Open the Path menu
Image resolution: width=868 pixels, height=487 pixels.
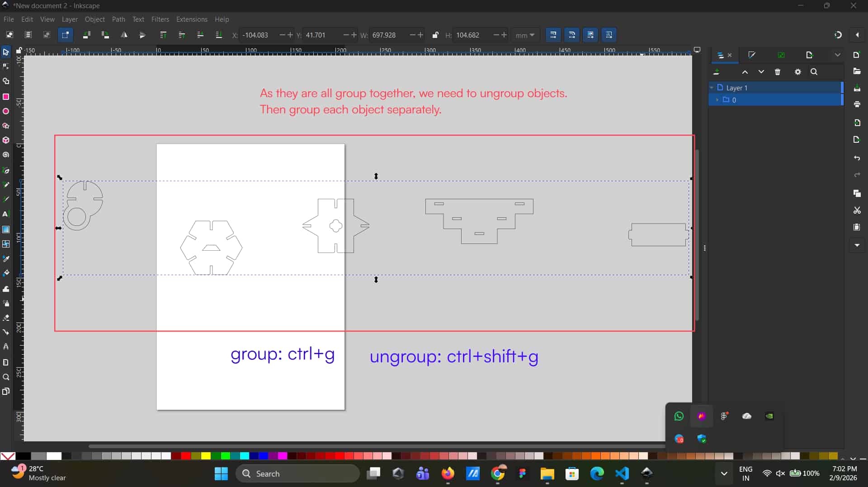[118, 19]
